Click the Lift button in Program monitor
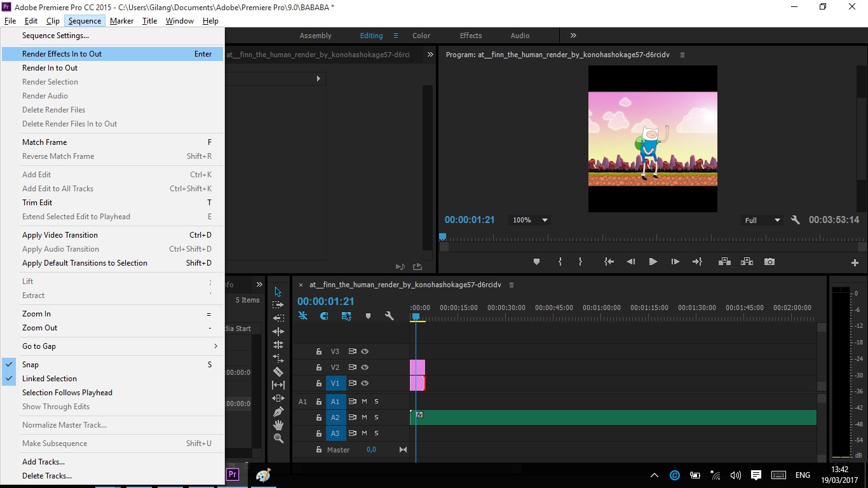 click(x=724, y=262)
